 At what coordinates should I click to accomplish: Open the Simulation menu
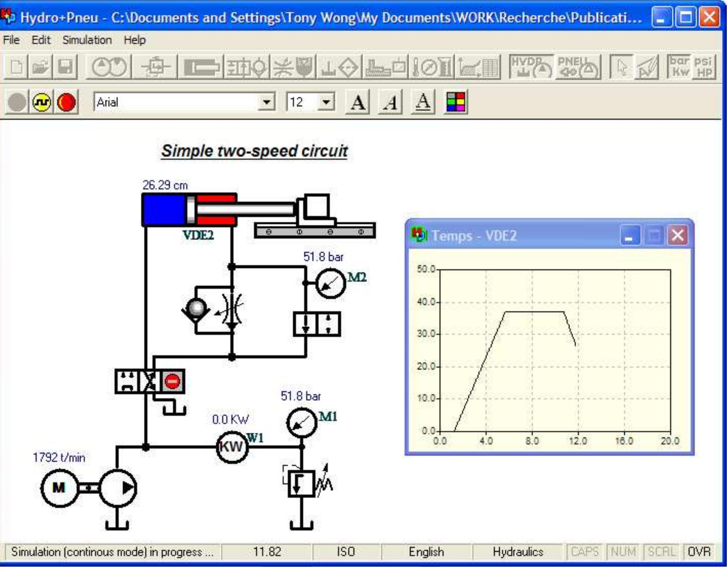click(87, 40)
